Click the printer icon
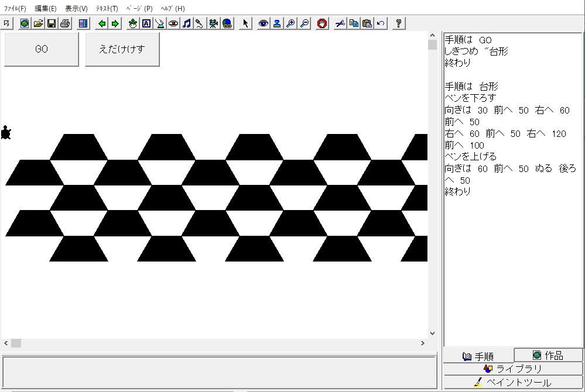585x392 pixels. click(x=65, y=23)
